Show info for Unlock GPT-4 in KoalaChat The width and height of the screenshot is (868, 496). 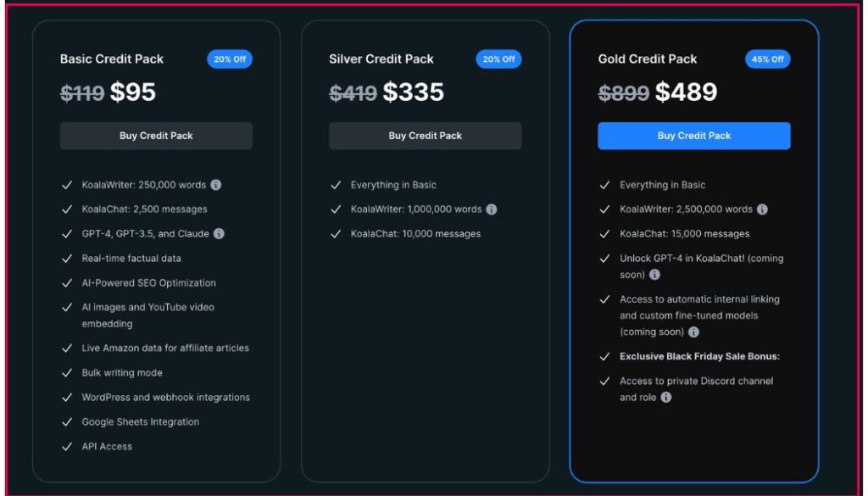point(654,275)
